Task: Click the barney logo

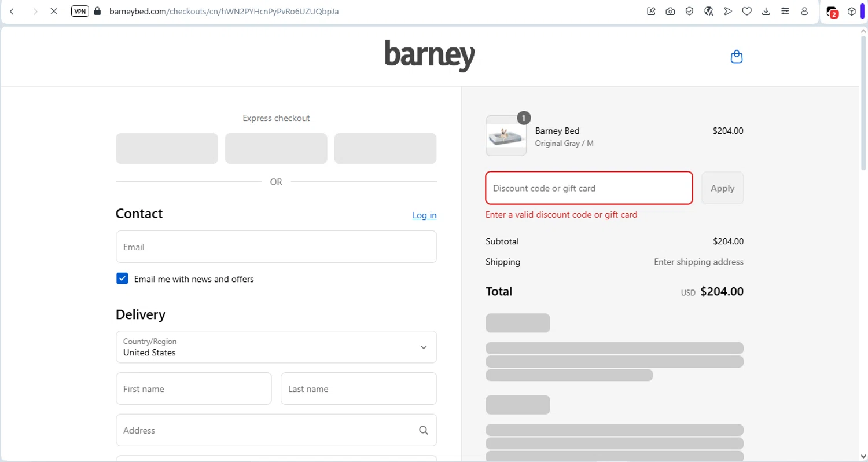Action: (430, 56)
